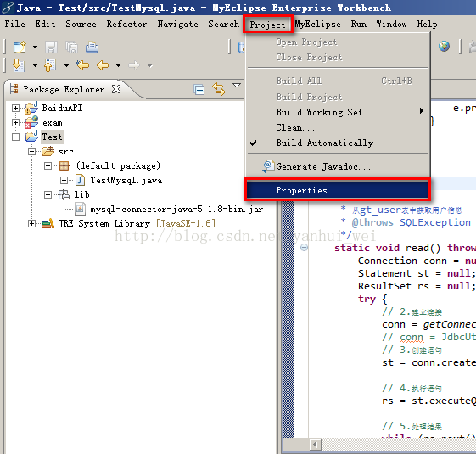Select Properties in Project menu
Screen dimensions: 476x454
click(x=337, y=190)
